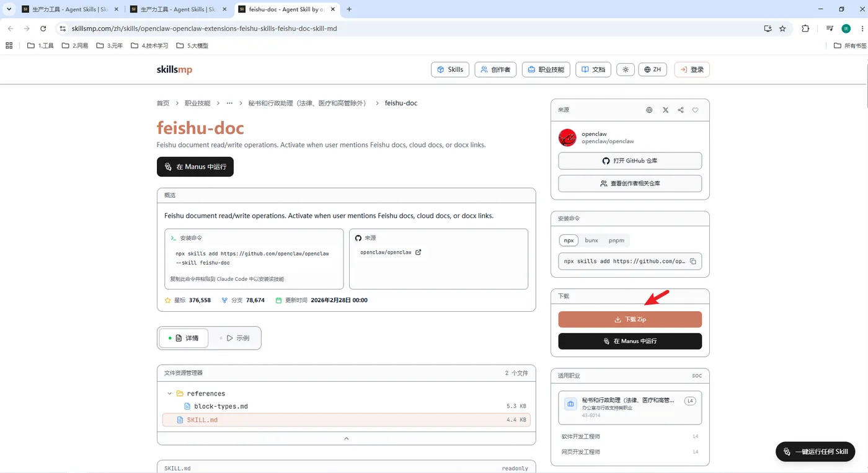Viewport: 868px width, 473px height.
Task: Favorite the skill with the heart icon
Action: click(x=695, y=110)
